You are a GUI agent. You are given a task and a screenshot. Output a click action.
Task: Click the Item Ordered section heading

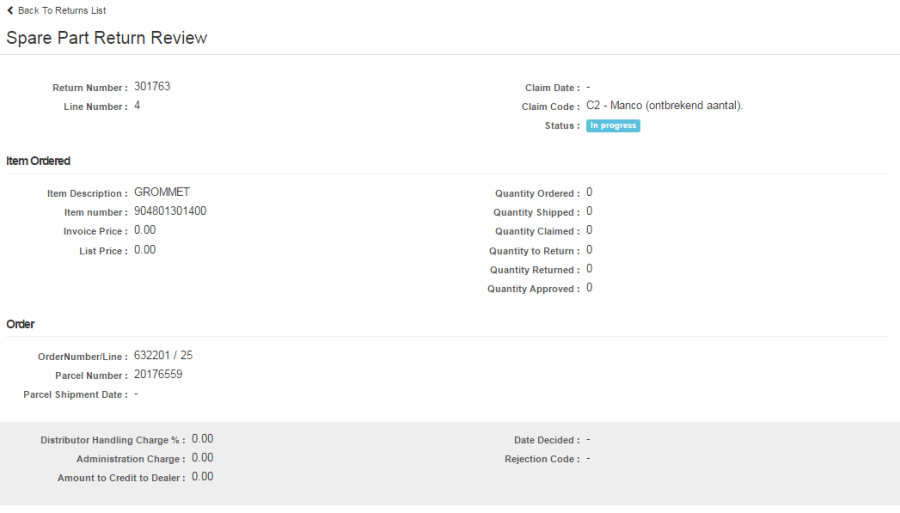[x=38, y=161]
